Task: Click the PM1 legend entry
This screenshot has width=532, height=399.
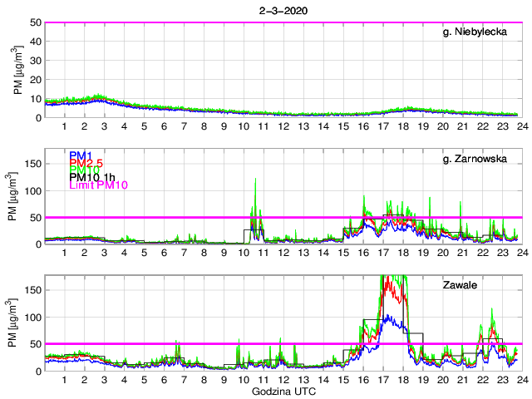Action: (x=81, y=155)
